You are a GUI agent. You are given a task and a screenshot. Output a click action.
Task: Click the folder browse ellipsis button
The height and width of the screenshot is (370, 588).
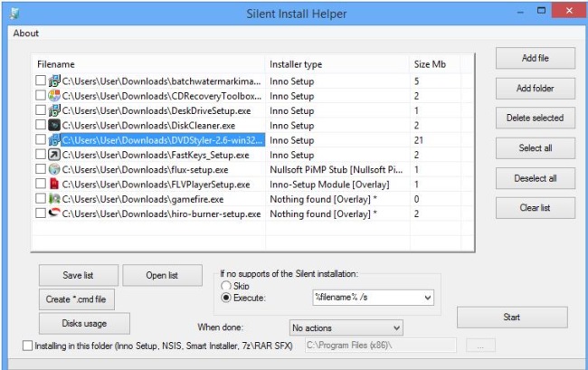(x=480, y=346)
